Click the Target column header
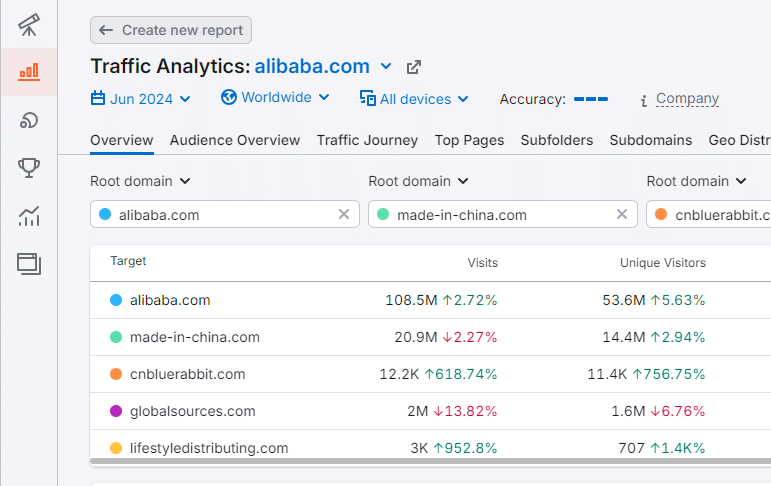771x486 pixels. [128, 261]
